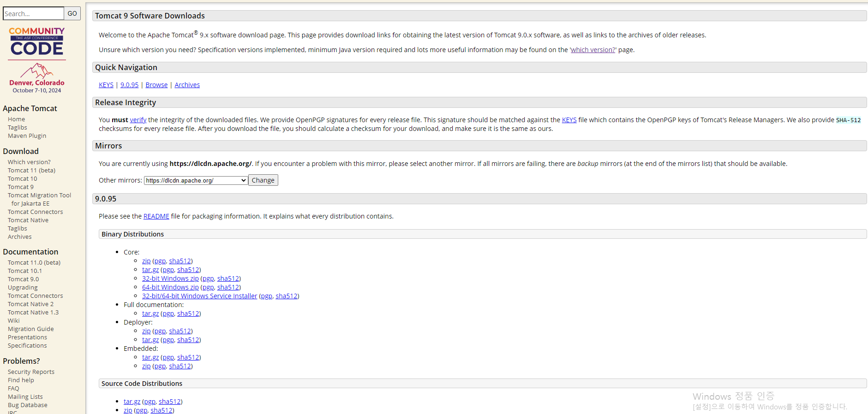Open Bug Database sidebar link
868x414 pixels.
pos(28,405)
